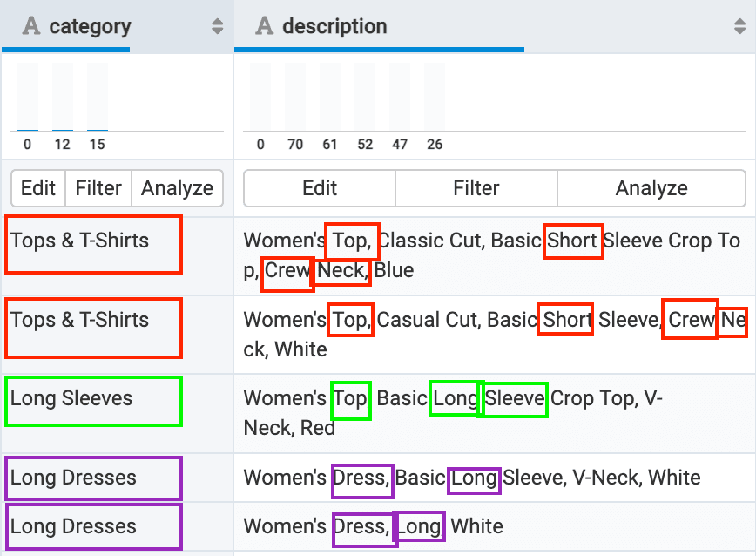Viewport: 756px width, 556px height.
Task: Select Long Dresses cell beside "Dress, Long, White"
Action: pyautogui.click(x=93, y=526)
